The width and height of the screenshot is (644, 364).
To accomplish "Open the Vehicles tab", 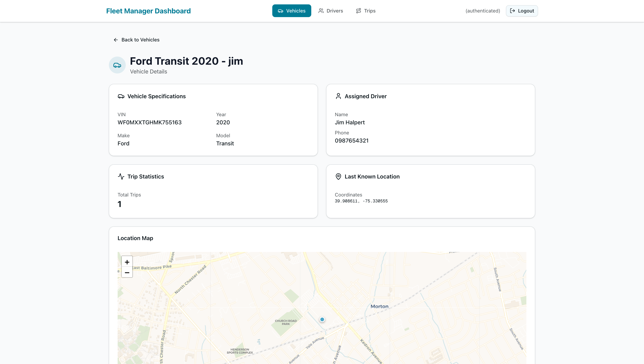I will point(292,11).
